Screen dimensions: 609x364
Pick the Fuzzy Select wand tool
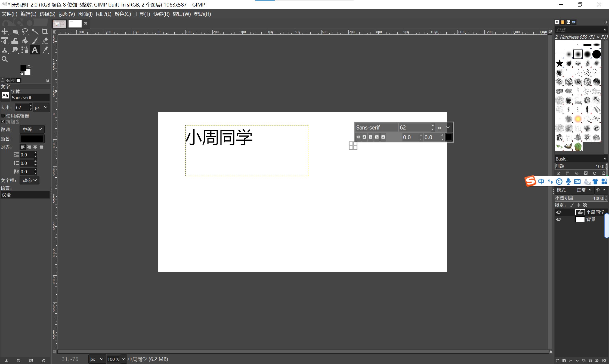pos(35,31)
